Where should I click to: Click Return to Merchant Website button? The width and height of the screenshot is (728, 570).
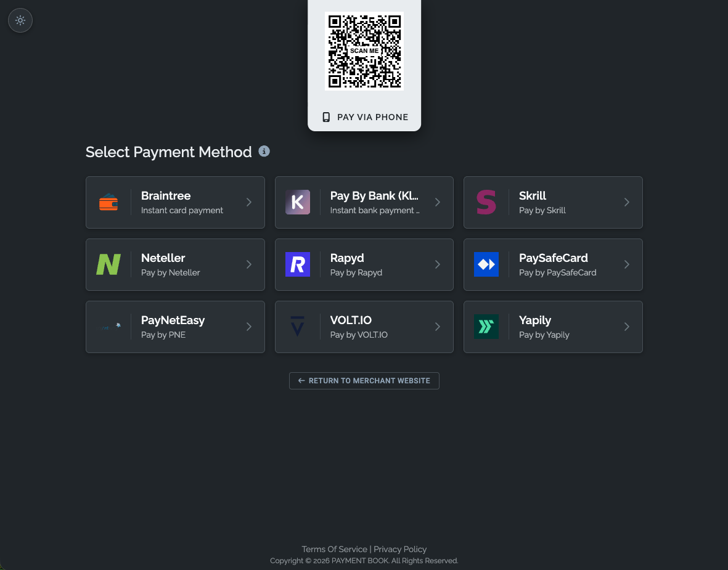[x=364, y=381]
